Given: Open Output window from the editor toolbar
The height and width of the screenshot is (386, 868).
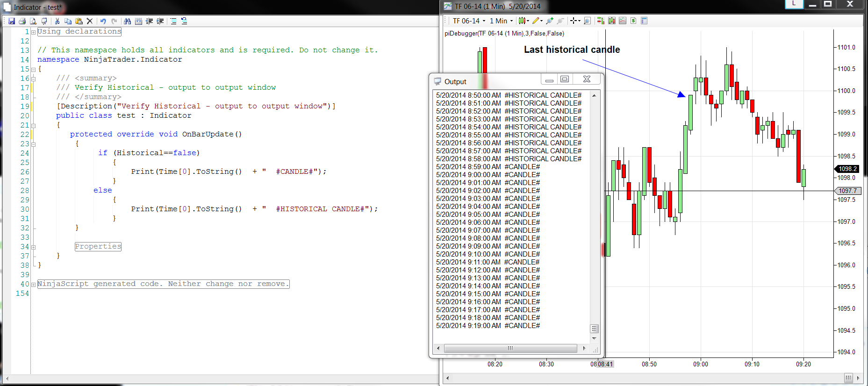Looking at the screenshot, I should point(44,21).
